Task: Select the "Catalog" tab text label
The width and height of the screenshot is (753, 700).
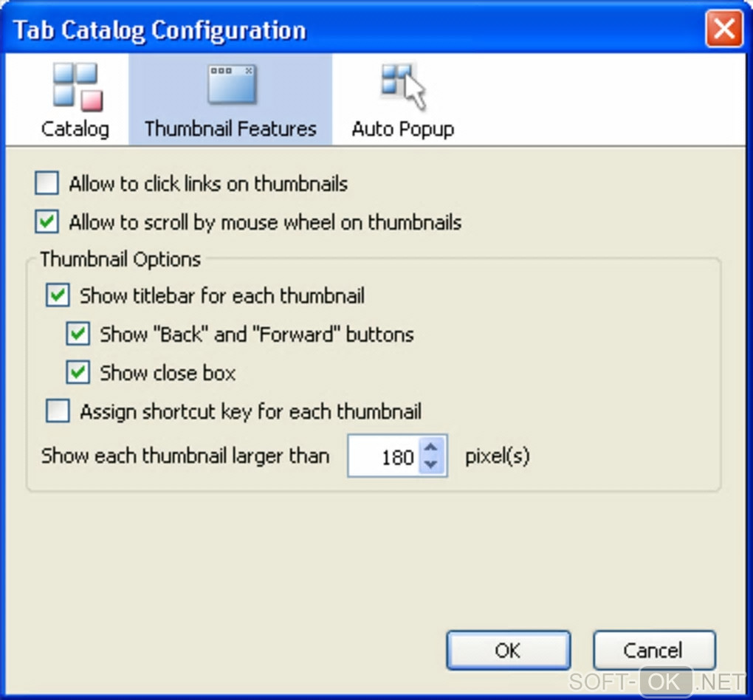Action: click(x=75, y=128)
